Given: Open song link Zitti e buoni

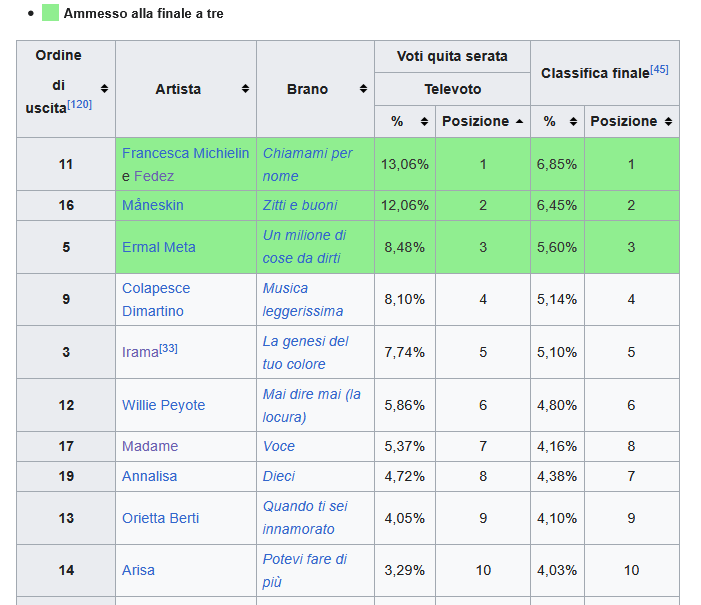Looking at the screenshot, I should (x=300, y=205).
